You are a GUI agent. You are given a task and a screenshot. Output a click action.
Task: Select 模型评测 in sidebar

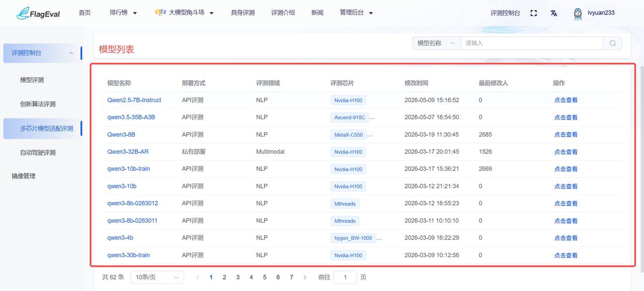32,80
